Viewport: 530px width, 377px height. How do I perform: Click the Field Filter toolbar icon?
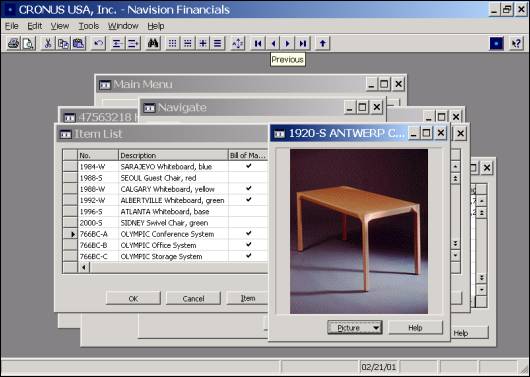click(172, 43)
